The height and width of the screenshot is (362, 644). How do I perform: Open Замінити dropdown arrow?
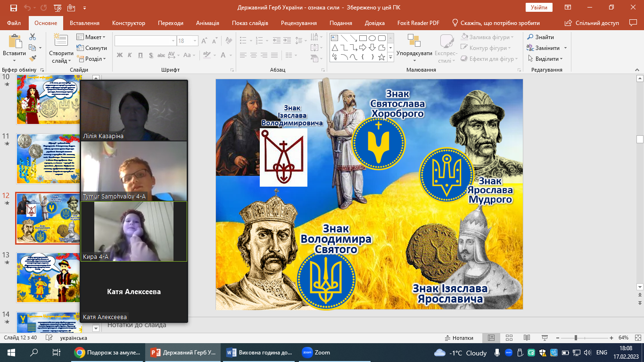pos(565,48)
